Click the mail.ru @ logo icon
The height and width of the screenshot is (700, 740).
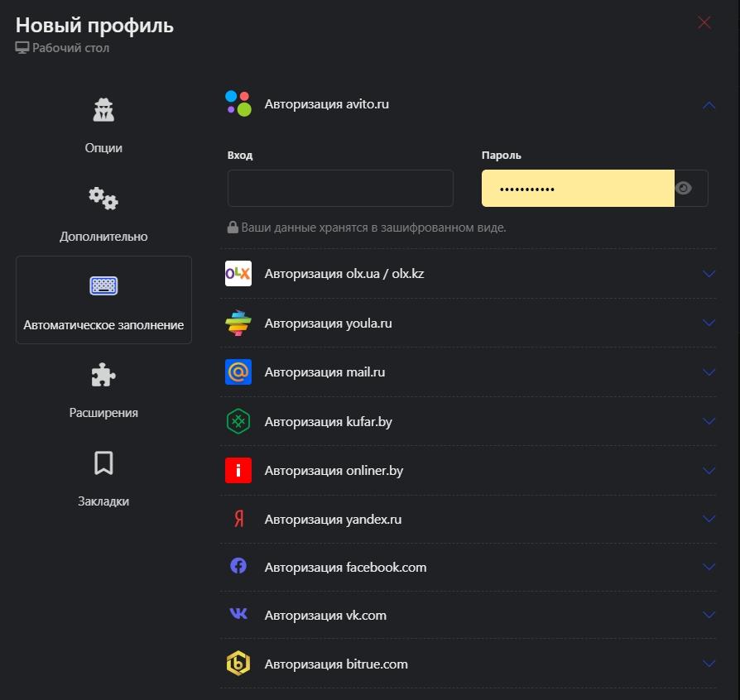pyautogui.click(x=238, y=372)
